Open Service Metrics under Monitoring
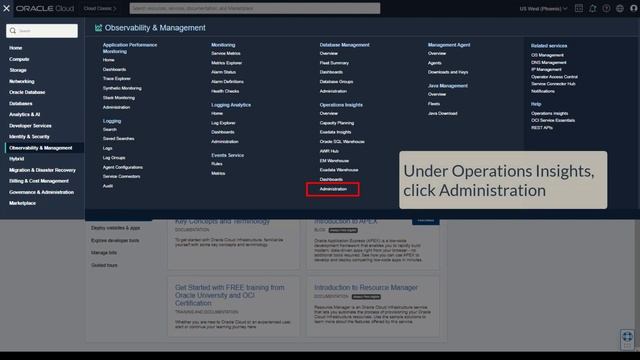640x360 pixels. [226, 53]
